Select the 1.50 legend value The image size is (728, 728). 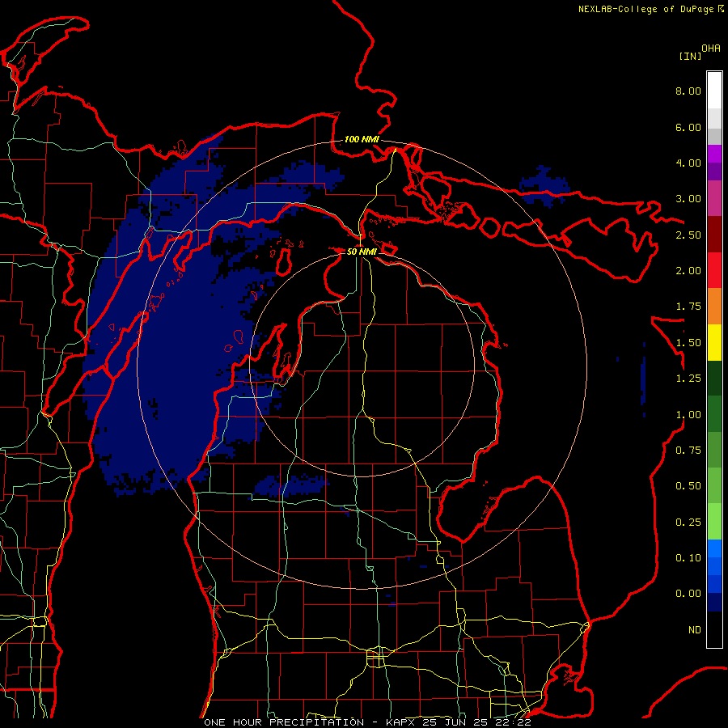click(688, 343)
